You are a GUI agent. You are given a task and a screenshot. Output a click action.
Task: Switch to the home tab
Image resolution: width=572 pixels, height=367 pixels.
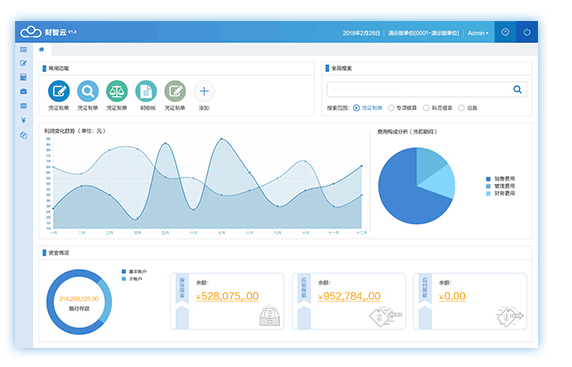click(42, 49)
